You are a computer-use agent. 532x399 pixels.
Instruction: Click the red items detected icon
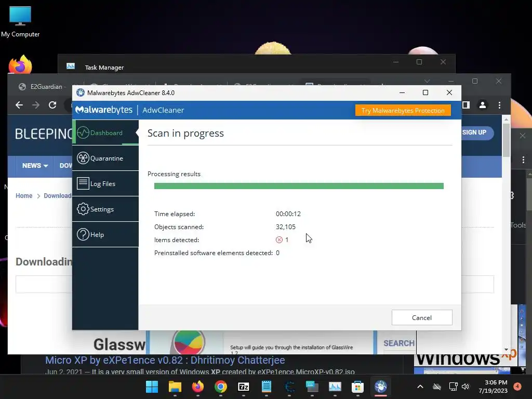point(279,240)
